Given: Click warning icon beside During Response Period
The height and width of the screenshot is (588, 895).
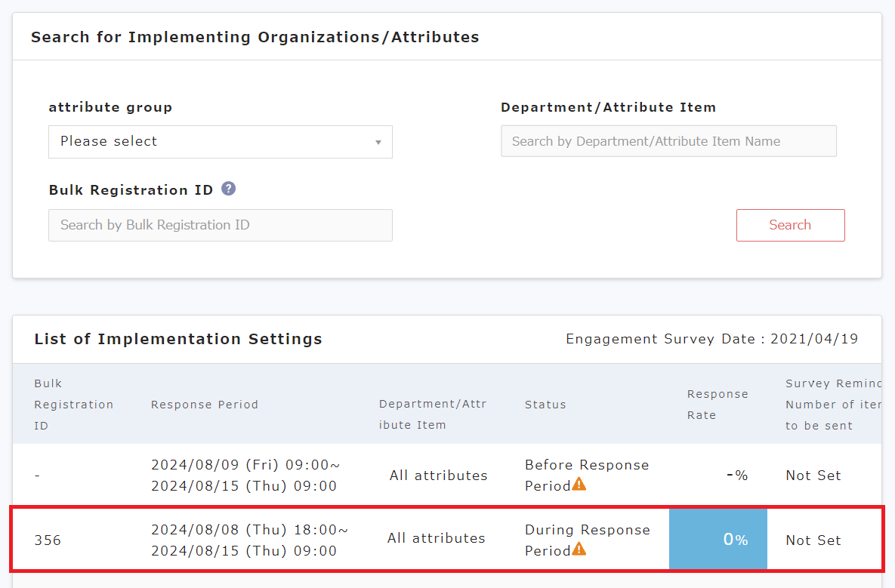Looking at the screenshot, I should coord(579,550).
